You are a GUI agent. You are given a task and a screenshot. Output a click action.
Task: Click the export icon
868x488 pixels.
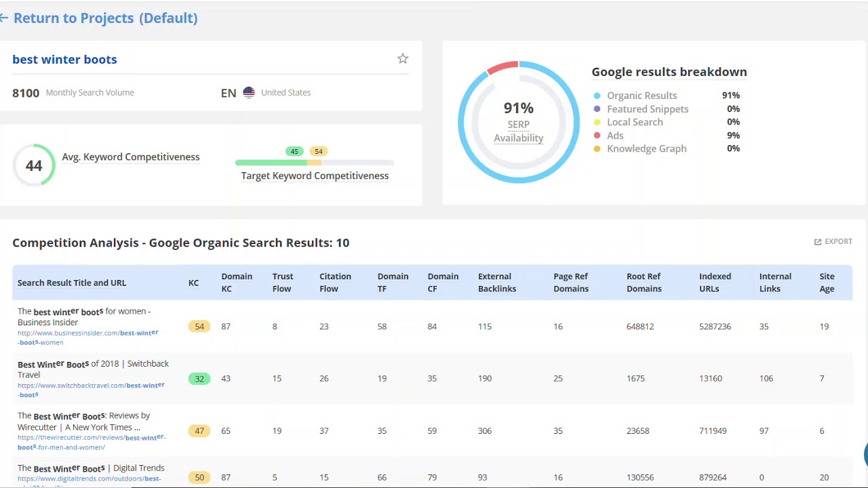point(818,242)
